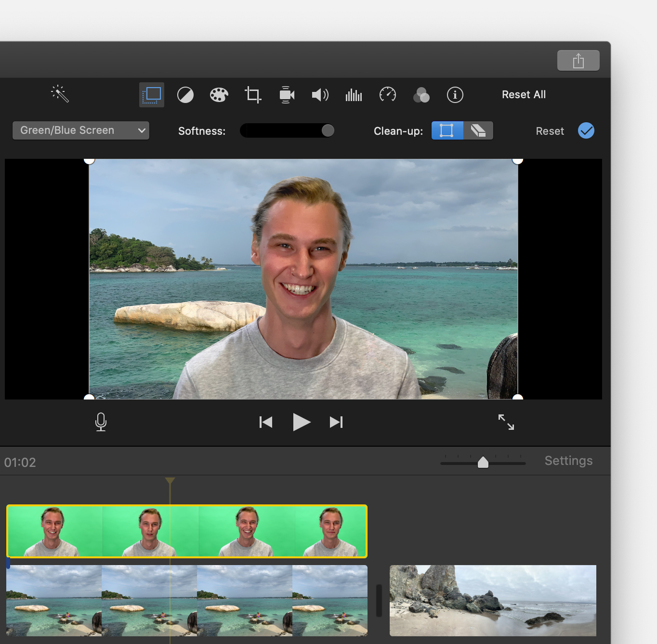Select the Enhance magic wand tool
Screen dimensions: 657x644
(59, 94)
